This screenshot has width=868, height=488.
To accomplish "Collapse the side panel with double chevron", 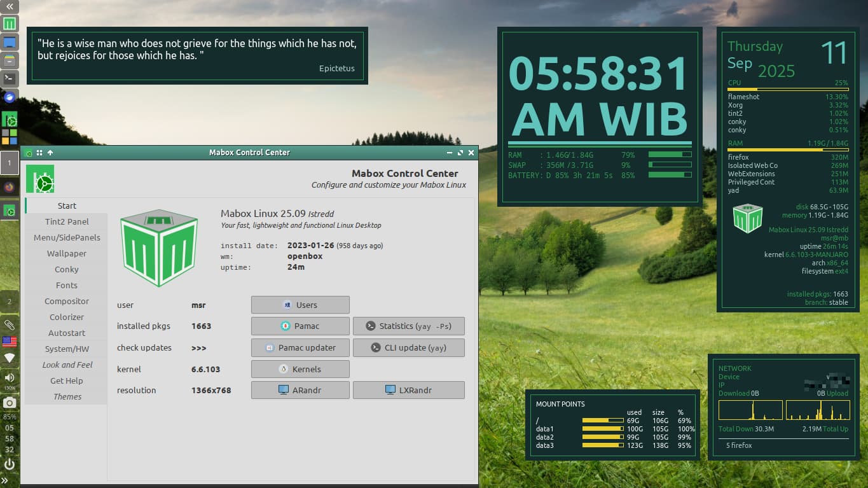I will [x=10, y=6].
